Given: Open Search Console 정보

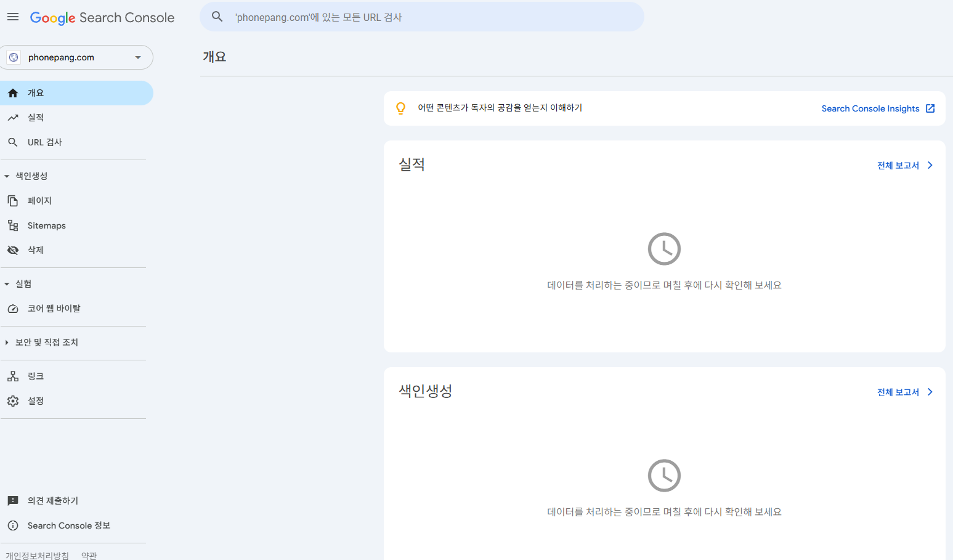Looking at the screenshot, I should pos(76,526).
